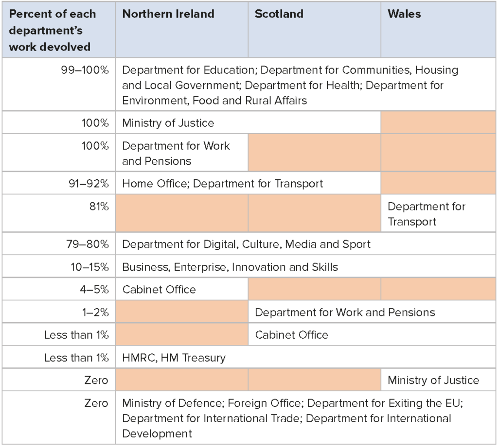Select the 'Percent of each department's work devolved' header

tap(59, 30)
